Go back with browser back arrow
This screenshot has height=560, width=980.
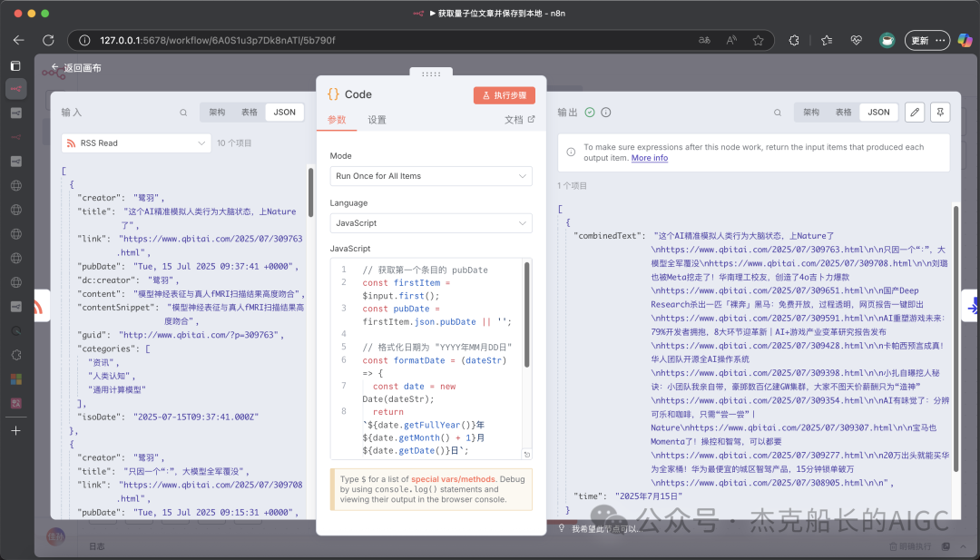coord(19,40)
